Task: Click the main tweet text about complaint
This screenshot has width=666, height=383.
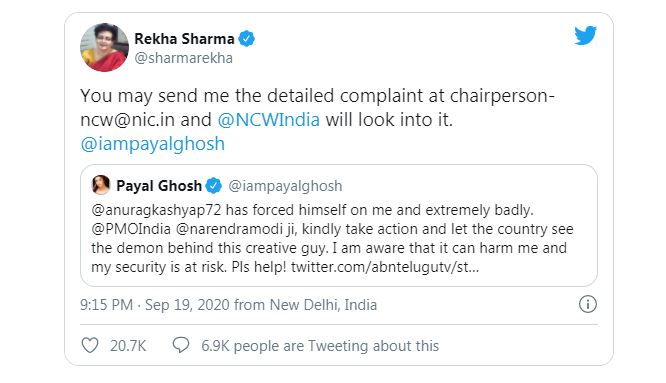Action: point(317,120)
